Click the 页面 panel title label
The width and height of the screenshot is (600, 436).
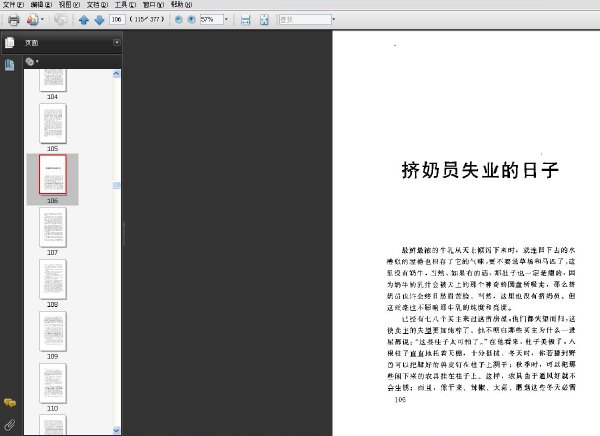pyautogui.click(x=31, y=43)
